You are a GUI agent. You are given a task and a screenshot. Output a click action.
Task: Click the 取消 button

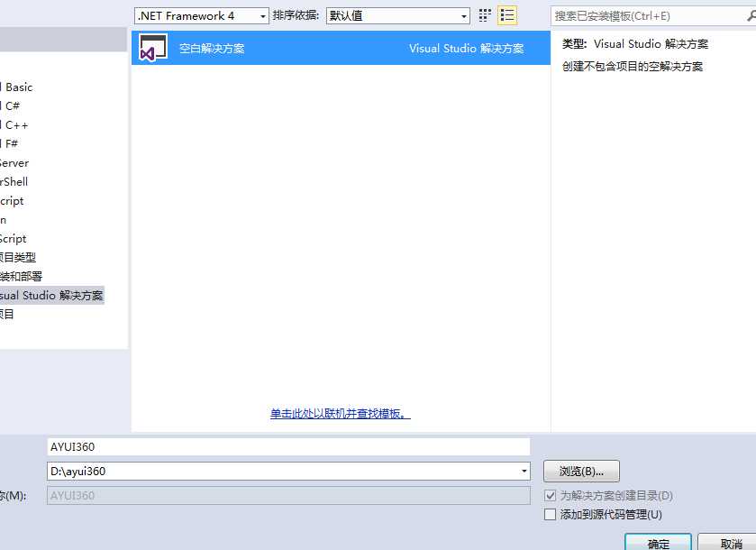coord(729,543)
